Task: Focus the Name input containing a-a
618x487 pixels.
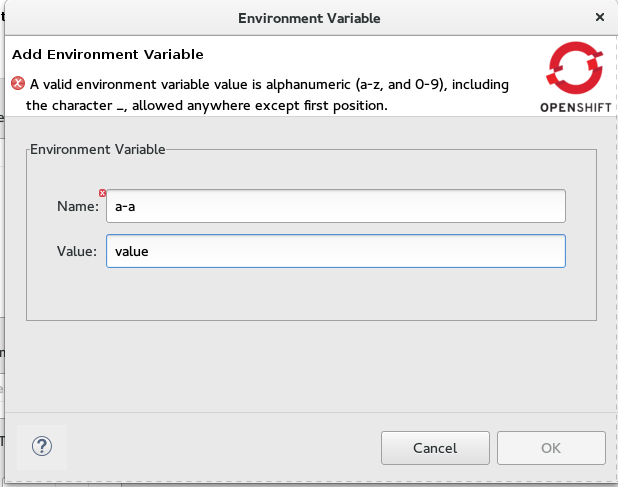Action: point(336,206)
